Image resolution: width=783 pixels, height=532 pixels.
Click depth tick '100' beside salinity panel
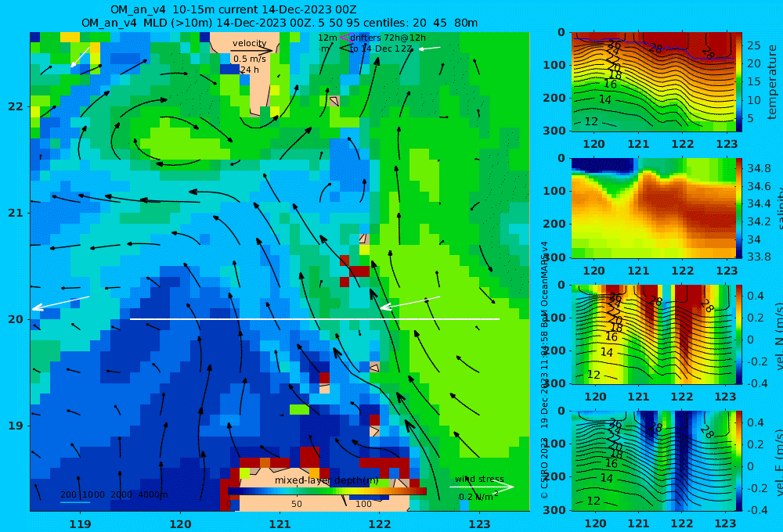[554, 191]
